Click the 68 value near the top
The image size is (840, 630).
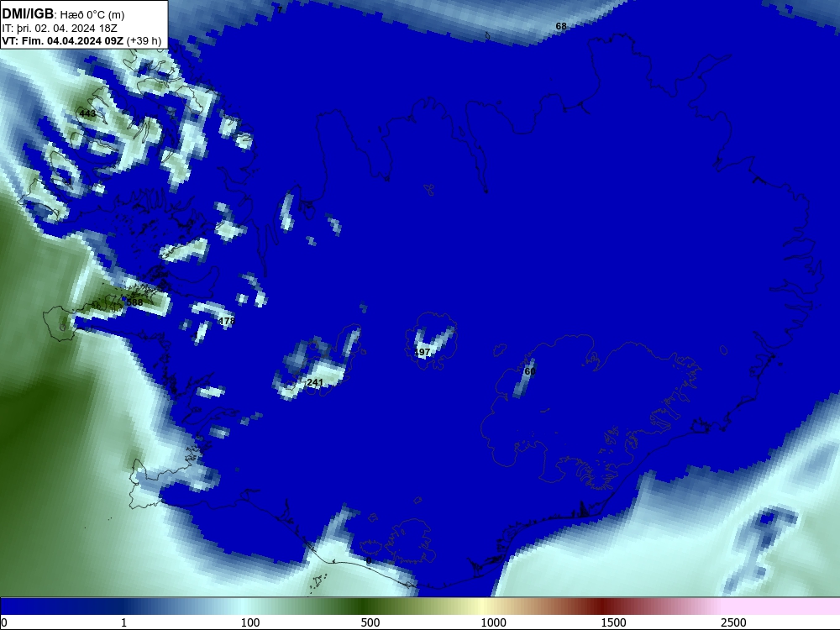[x=561, y=26]
